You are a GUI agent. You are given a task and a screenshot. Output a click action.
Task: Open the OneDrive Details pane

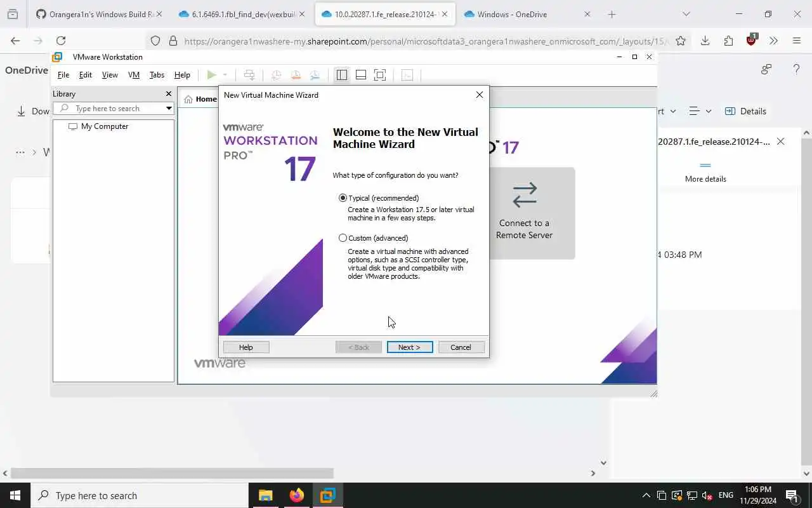745,111
